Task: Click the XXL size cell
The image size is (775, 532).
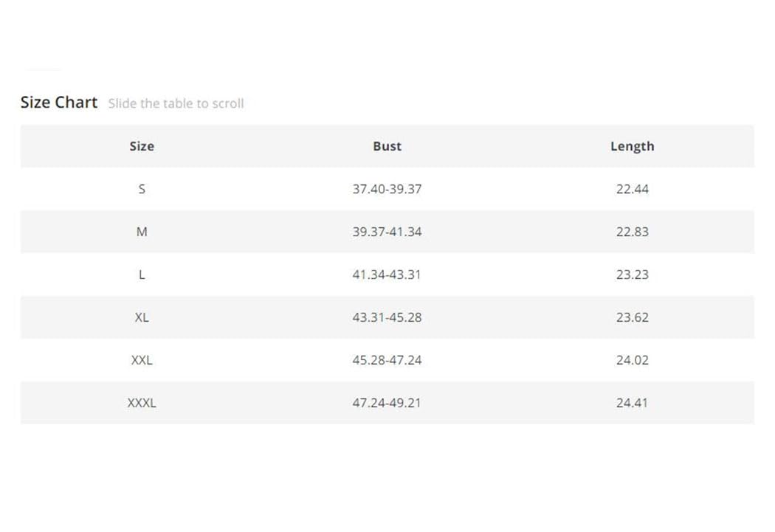Action: pyautogui.click(x=142, y=360)
